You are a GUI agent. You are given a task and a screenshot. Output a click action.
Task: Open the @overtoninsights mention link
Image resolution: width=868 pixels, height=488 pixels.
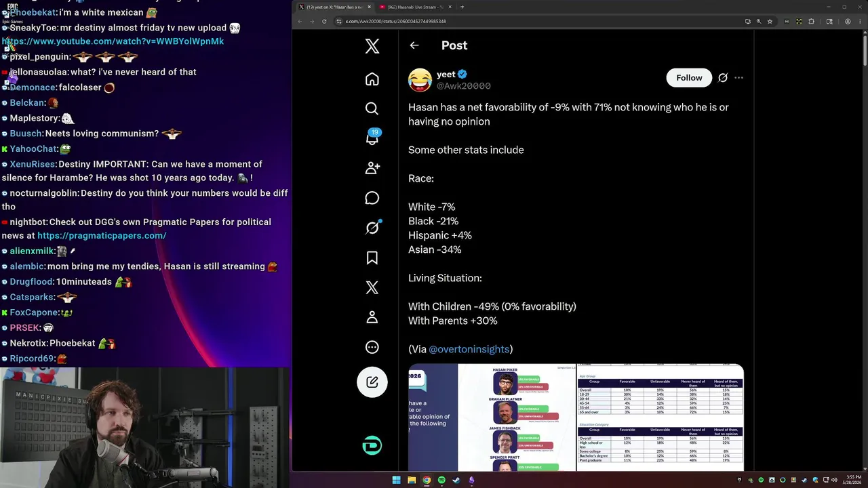pos(469,349)
